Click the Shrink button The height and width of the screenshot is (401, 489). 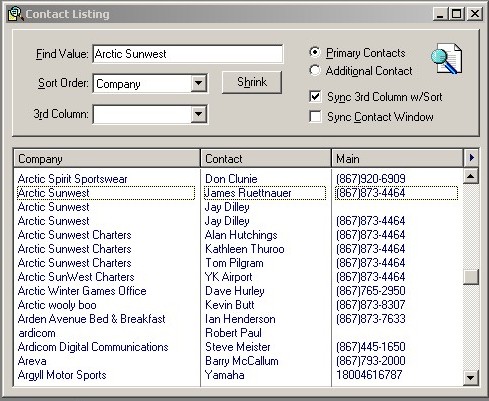[252, 82]
